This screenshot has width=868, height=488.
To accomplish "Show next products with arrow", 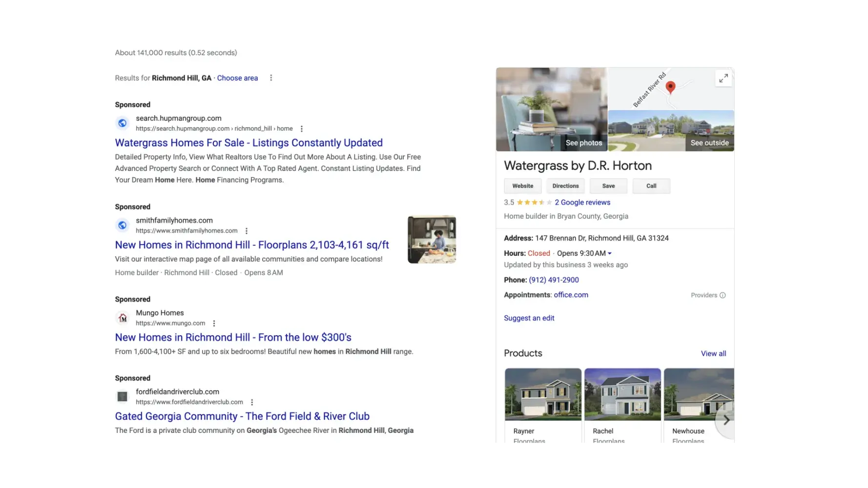I will [726, 420].
